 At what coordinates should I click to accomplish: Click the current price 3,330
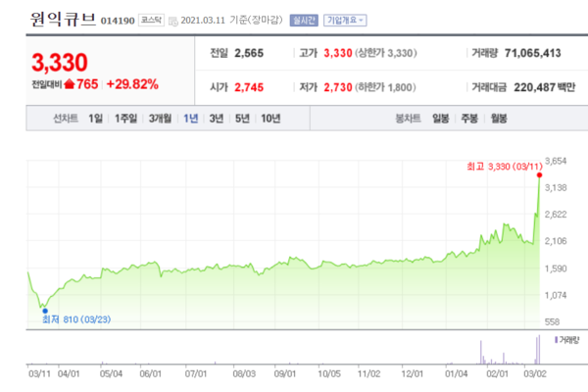pyautogui.click(x=60, y=63)
